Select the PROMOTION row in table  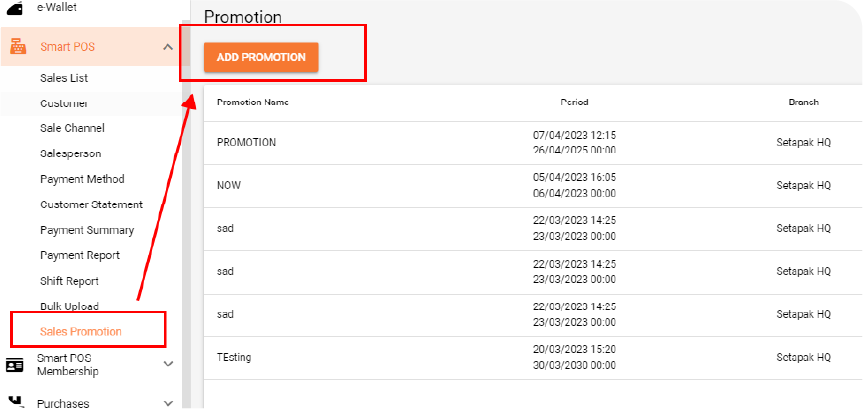click(x=533, y=143)
